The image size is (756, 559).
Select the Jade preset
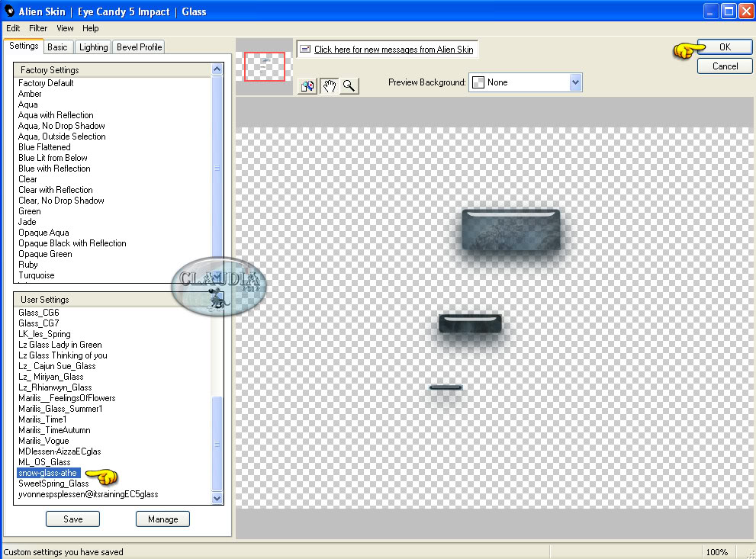[27, 222]
